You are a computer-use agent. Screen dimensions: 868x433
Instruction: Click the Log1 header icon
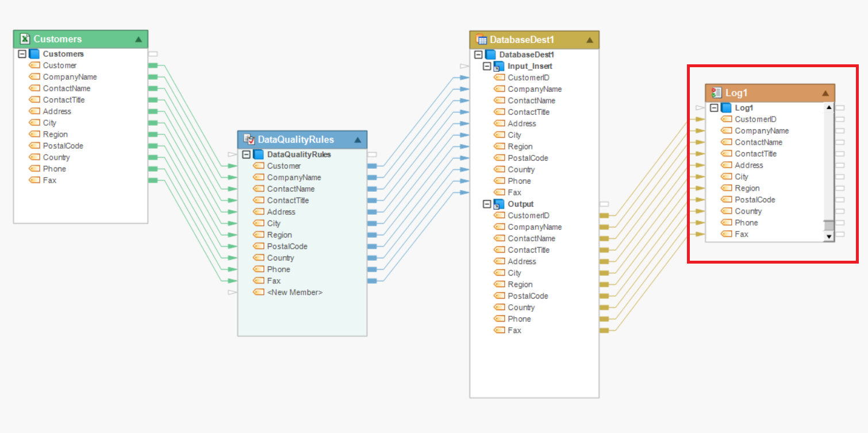pos(716,93)
